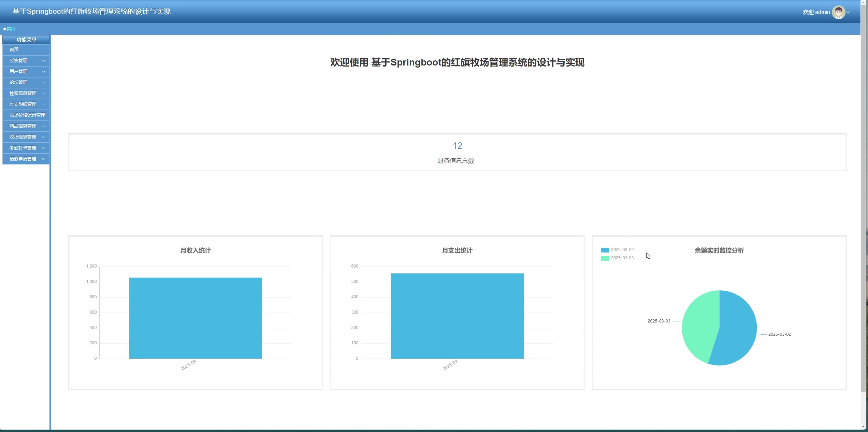Screen dimensions: 868x432
Task: Go to 市场价格记录管理 page
Action: [27, 115]
